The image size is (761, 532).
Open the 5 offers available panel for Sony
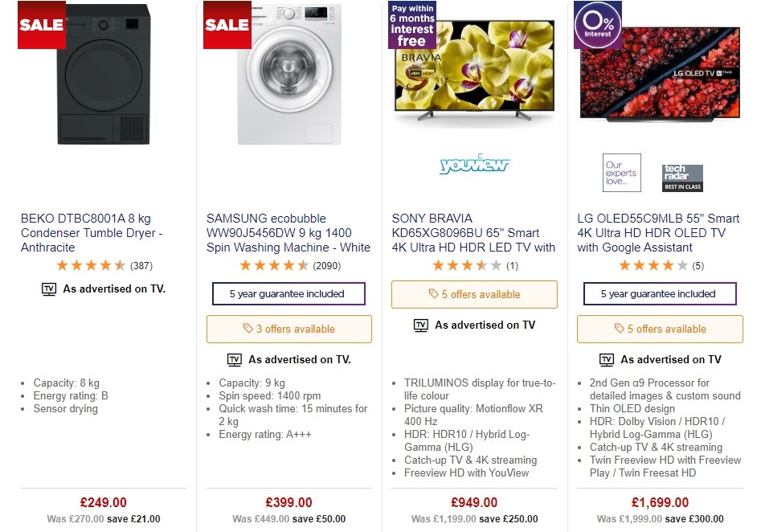point(474,294)
